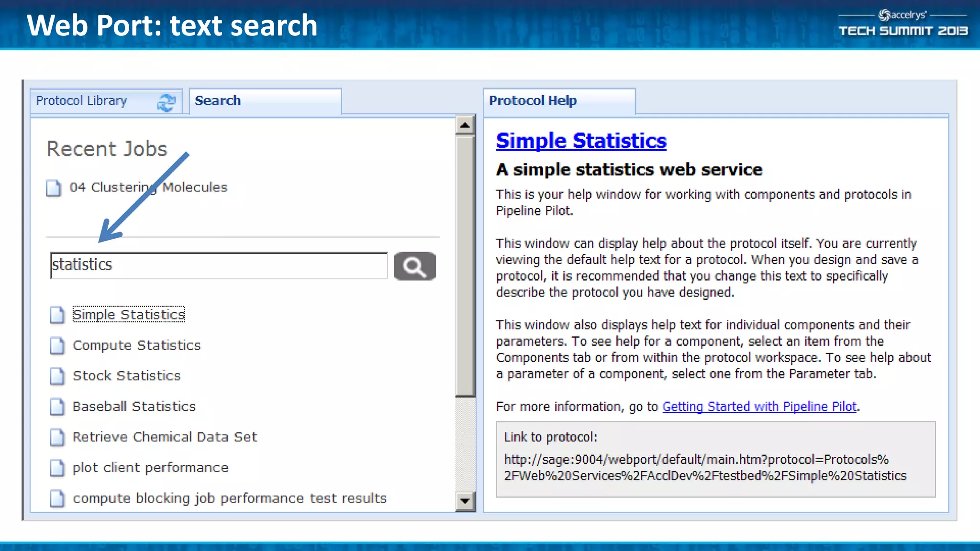The image size is (980, 551).
Task: Click 'A simple statistics web service' subtitle
Action: click(629, 170)
